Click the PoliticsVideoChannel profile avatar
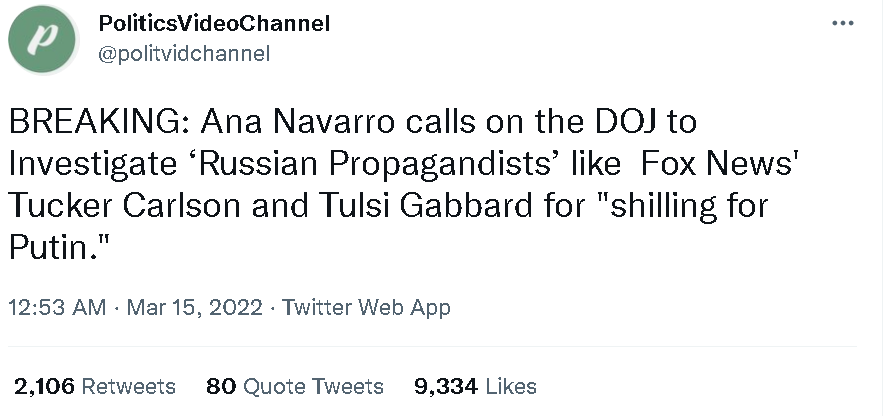 (x=42, y=40)
